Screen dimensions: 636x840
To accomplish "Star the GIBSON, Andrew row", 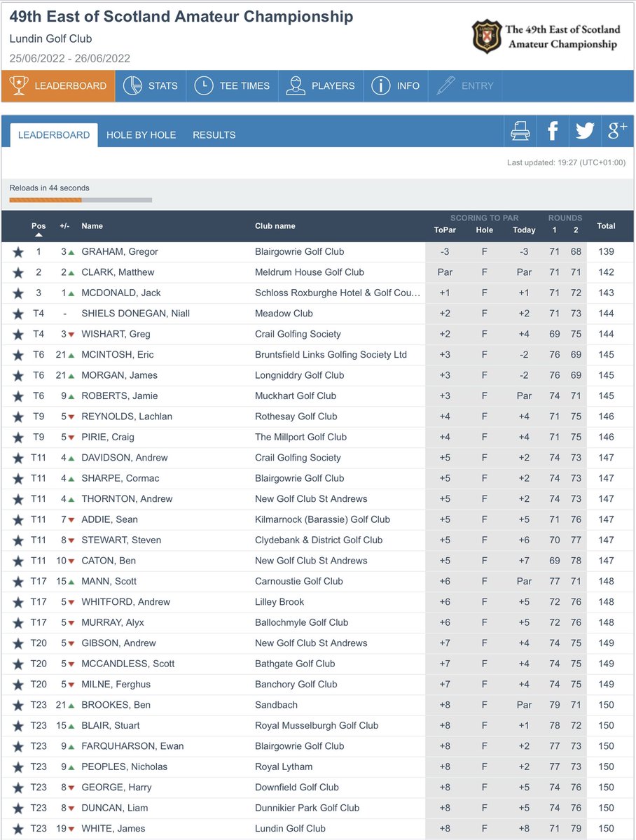I will coord(18,643).
